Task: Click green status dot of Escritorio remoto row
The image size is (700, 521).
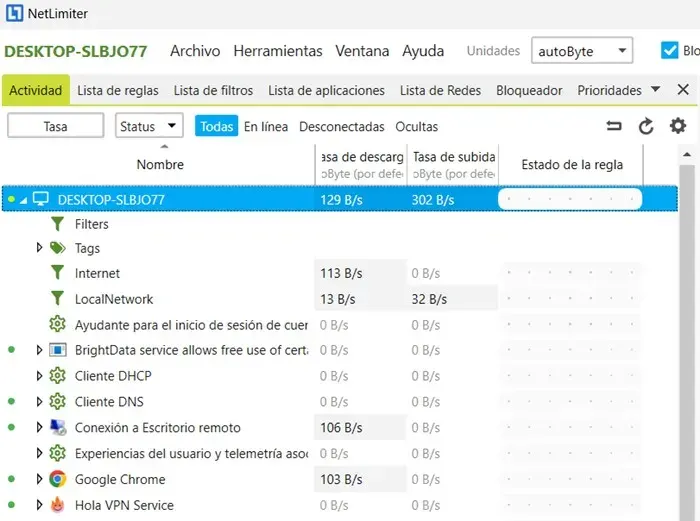Action: point(12,427)
